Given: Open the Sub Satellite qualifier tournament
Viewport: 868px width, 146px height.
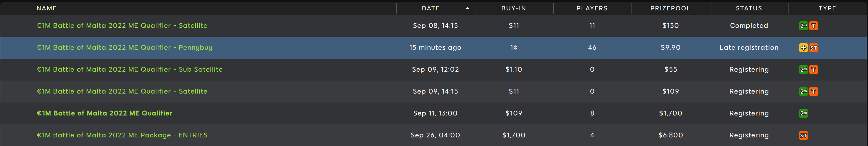Looking at the screenshot, I should 130,69.
